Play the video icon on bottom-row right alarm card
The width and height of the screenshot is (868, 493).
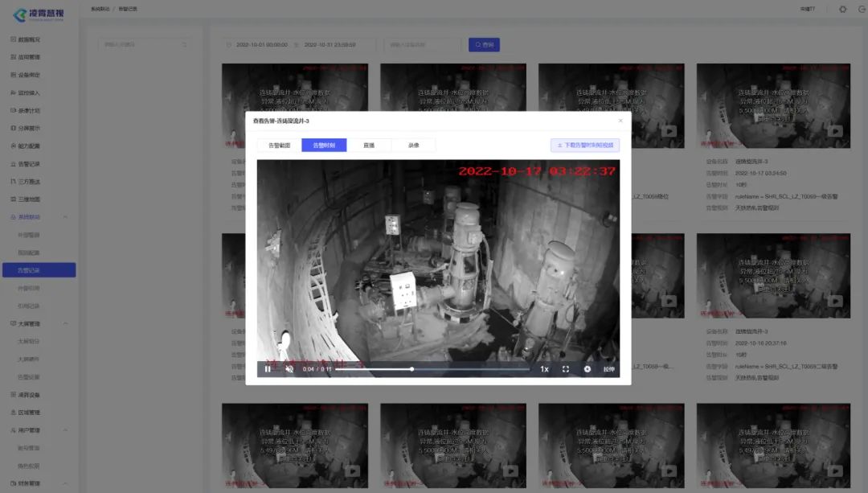pyautogui.click(x=835, y=470)
